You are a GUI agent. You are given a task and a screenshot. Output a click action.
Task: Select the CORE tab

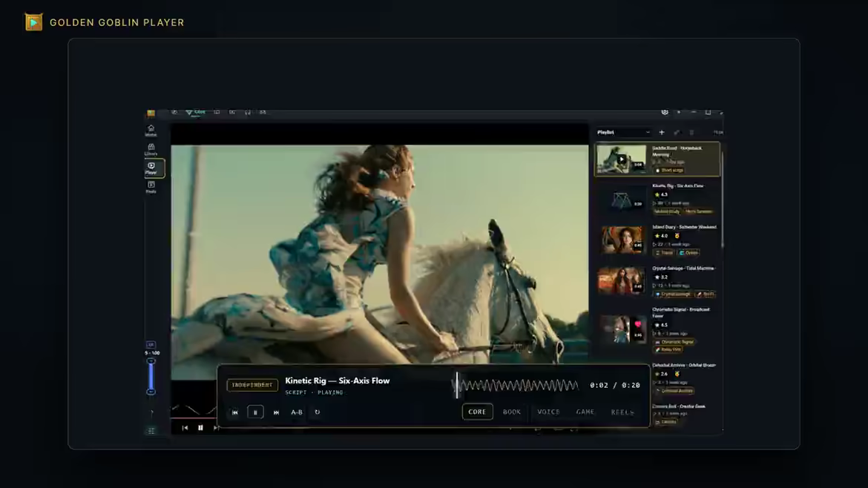[477, 412]
